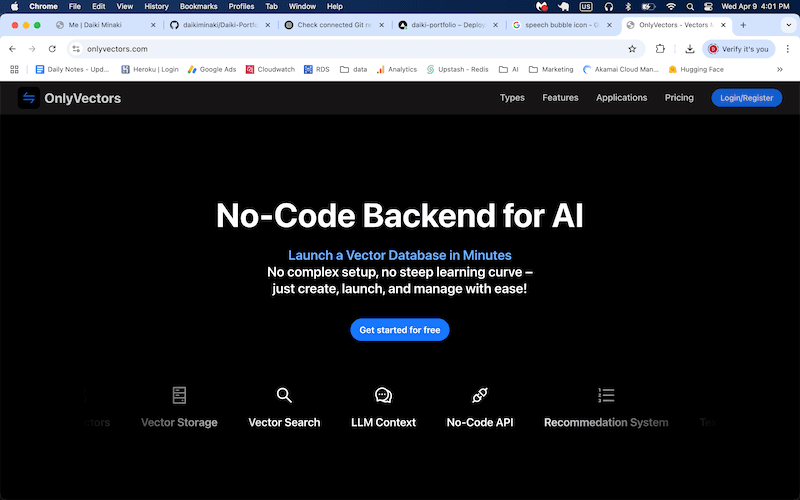The image size is (800, 500).
Task: Open Chrome downloads icon
Action: (x=689, y=49)
